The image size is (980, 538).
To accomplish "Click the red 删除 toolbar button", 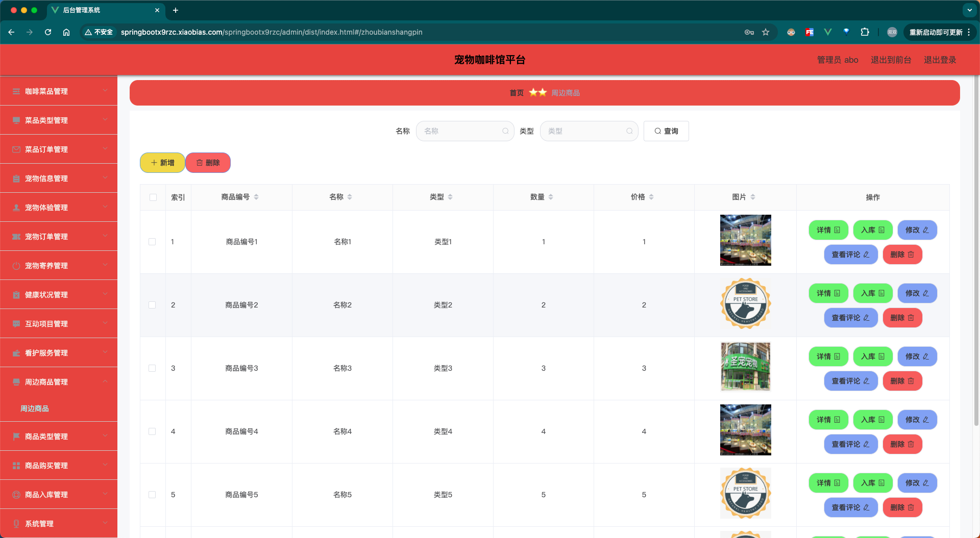I will [x=208, y=163].
